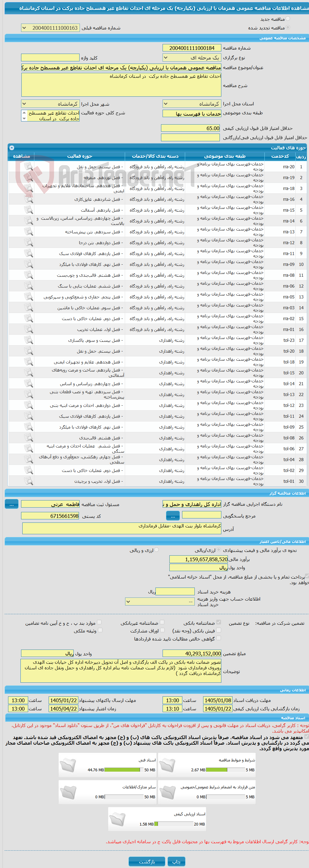This screenshot has width=309, height=868.
Task: Click the هزینه خرید اسناد input field
Action: click(x=175, y=591)
